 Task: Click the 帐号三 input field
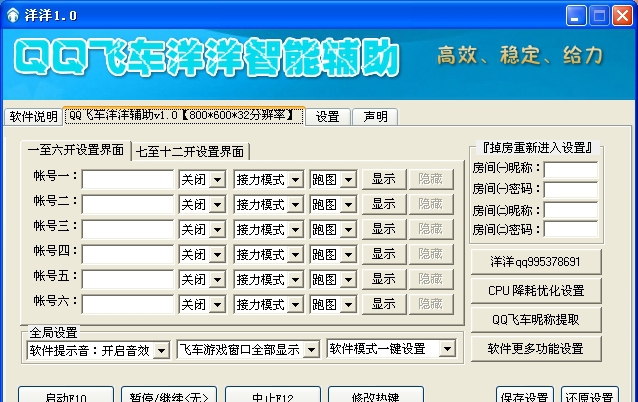click(128, 229)
